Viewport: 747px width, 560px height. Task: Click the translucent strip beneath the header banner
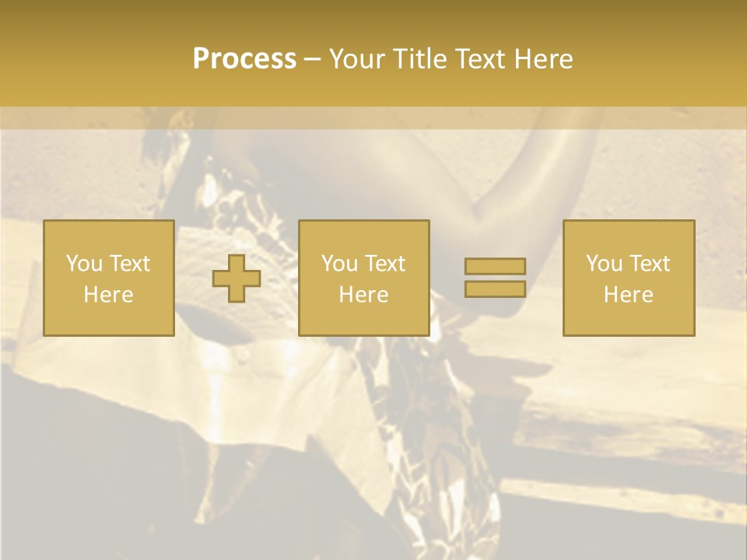[373, 117]
